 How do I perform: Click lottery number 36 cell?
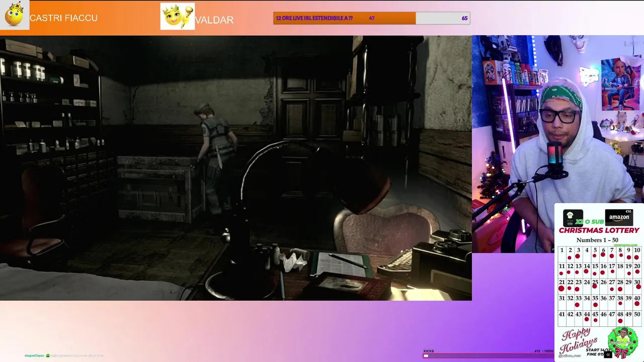604,303
